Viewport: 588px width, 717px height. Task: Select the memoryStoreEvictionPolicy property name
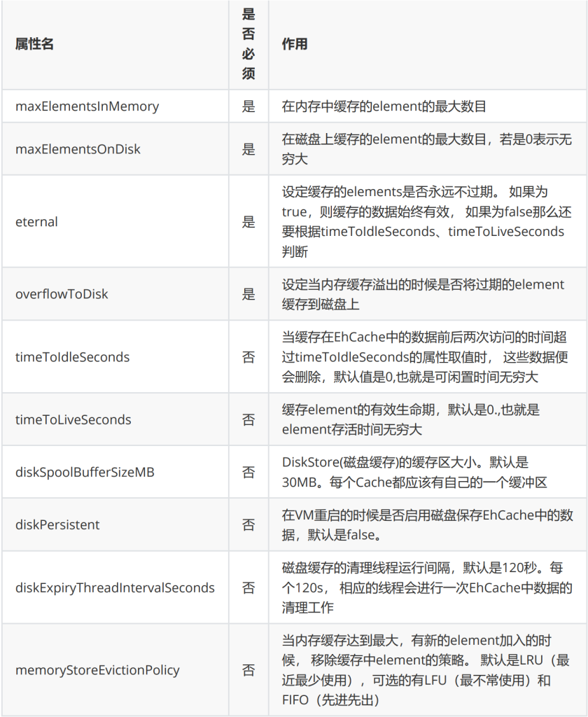coord(97,670)
